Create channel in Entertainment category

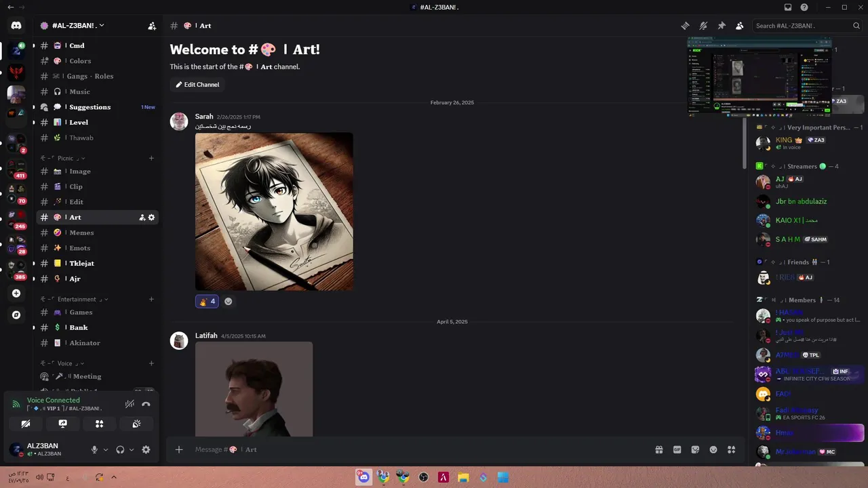point(151,299)
